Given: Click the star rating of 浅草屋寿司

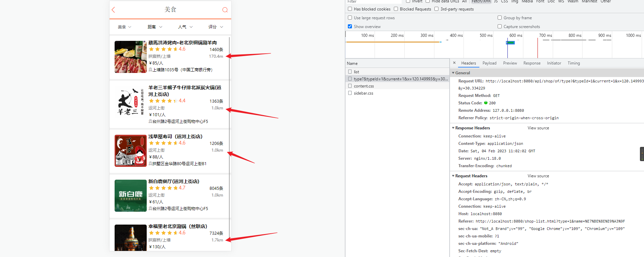Looking at the screenshot, I should point(163,143).
